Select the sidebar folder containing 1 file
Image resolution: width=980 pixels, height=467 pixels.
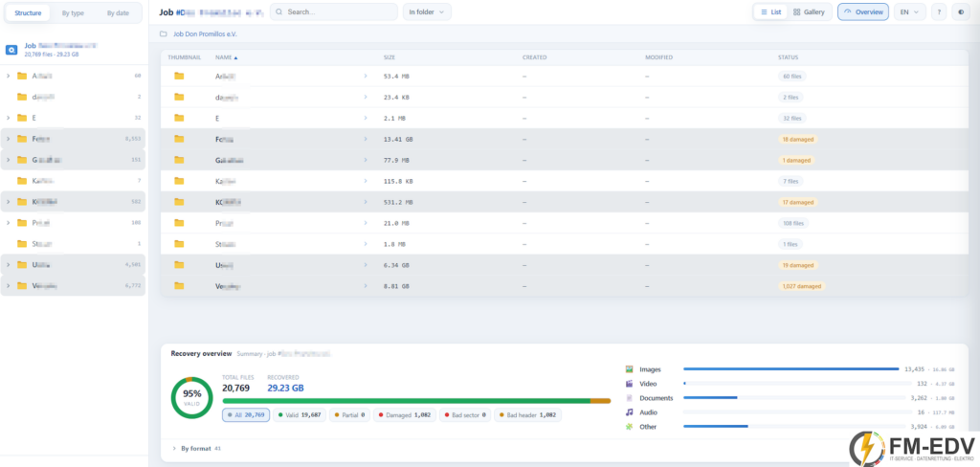(73, 244)
